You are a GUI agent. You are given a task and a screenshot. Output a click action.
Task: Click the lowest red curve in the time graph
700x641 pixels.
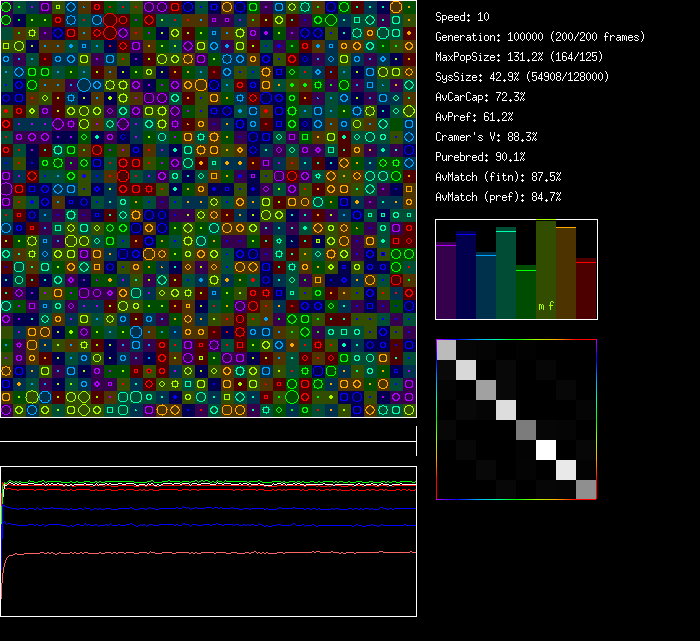coord(200,553)
